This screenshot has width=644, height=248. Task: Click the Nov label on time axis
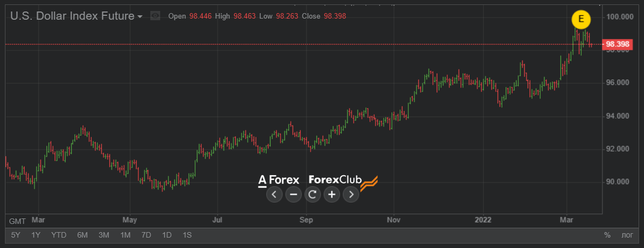394,220
